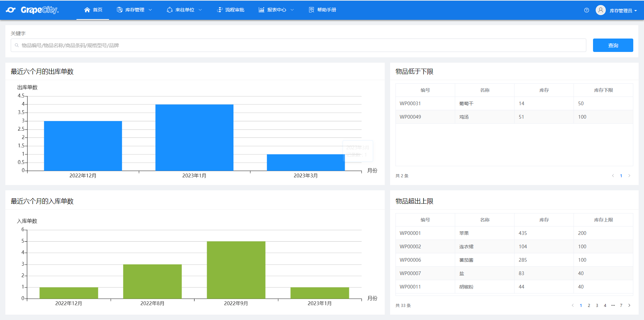Click the 帮助手册 manual icon

pos(312,10)
